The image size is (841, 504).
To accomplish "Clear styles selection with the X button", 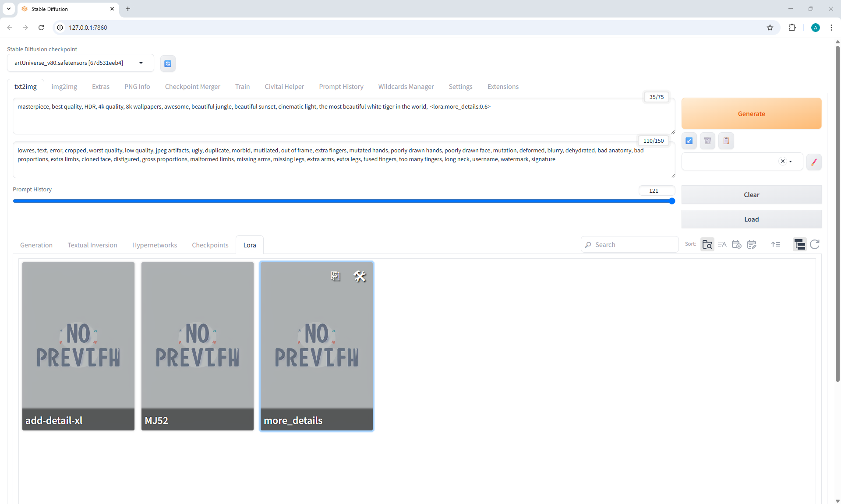I will pyautogui.click(x=782, y=162).
